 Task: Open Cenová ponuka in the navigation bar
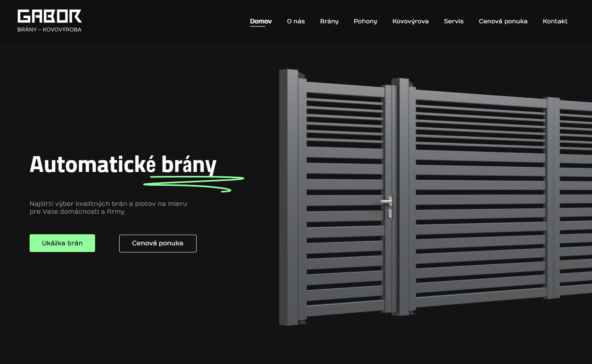(x=503, y=21)
